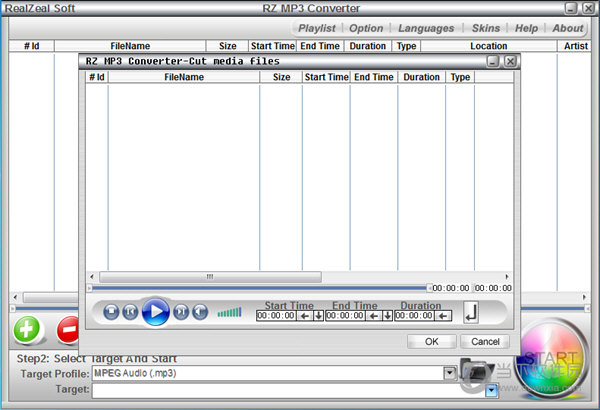Open the Target path dropdown arrow

click(x=491, y=391)
